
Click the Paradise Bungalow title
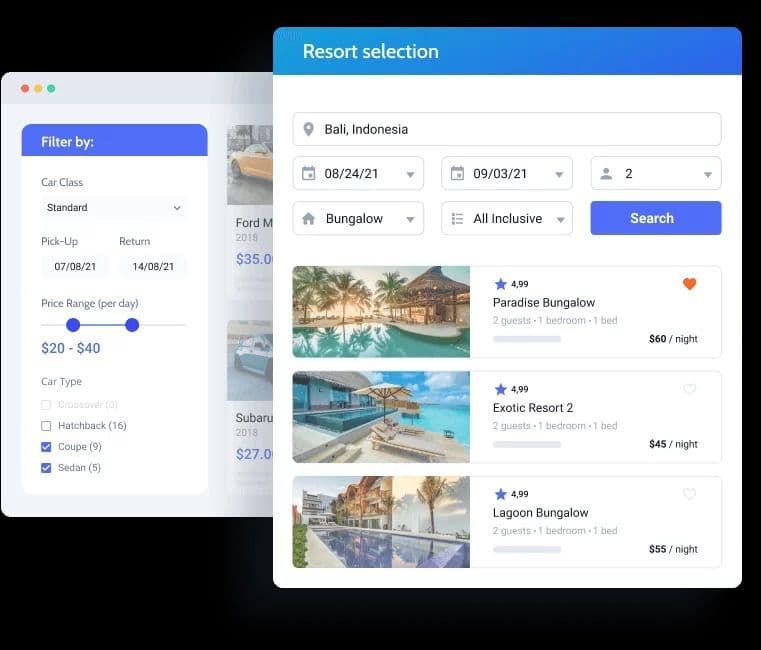(x=544, y=302)
